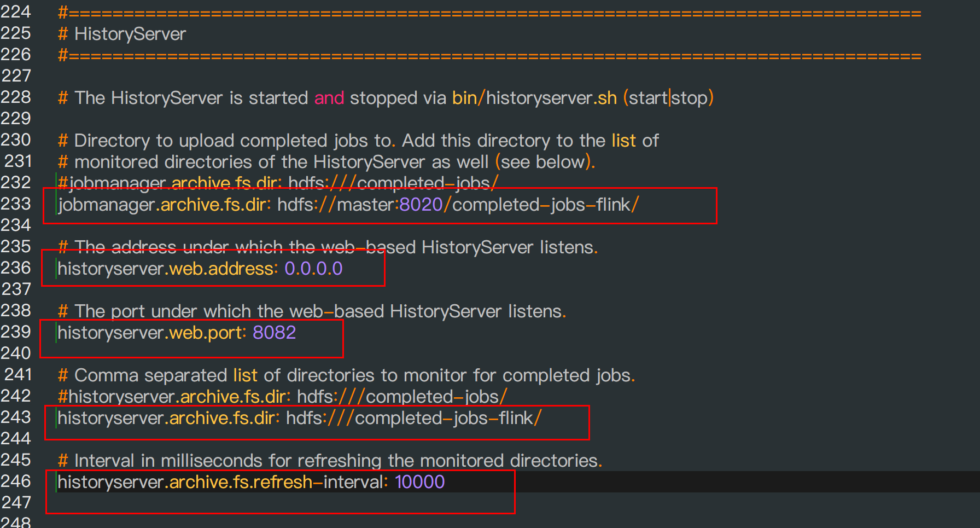The height and width of the screenshot is (528, 980).
Task: Click the '# HistoryServer' heading comment
Action: 122,34
